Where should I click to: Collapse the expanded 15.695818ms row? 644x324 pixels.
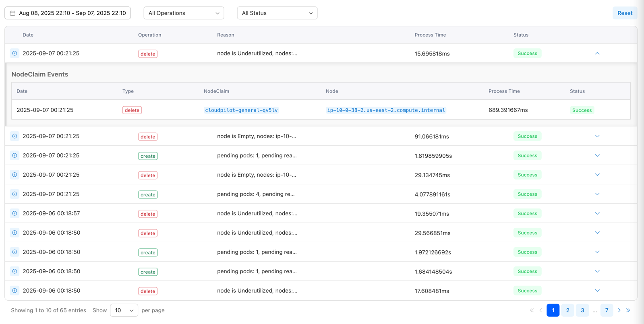point(597,53)
